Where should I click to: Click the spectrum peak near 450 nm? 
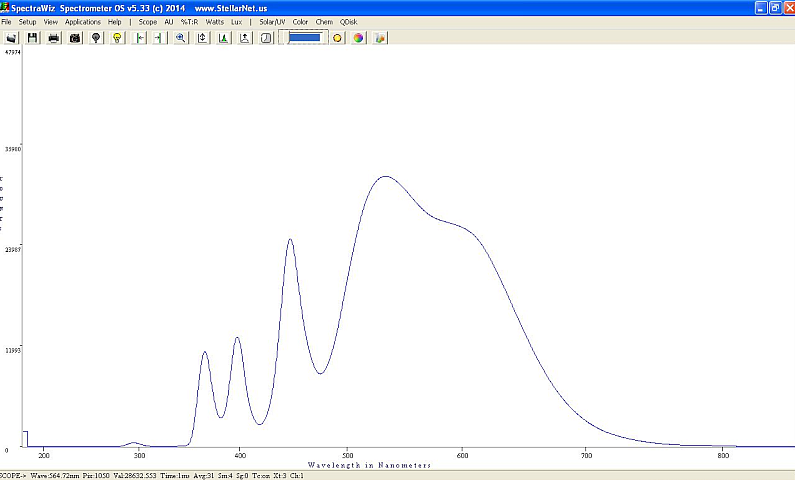coord(290,239)
